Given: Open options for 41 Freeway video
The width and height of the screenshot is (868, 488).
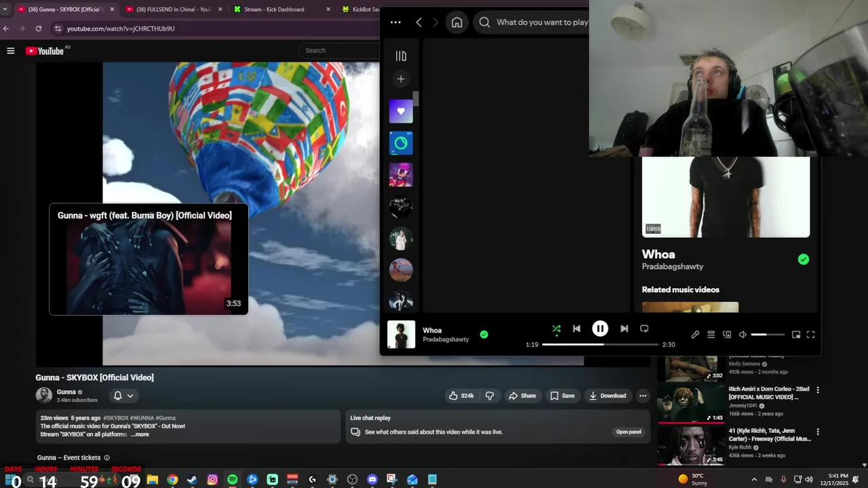Looking at the screenshot, I should click(818, 432).
